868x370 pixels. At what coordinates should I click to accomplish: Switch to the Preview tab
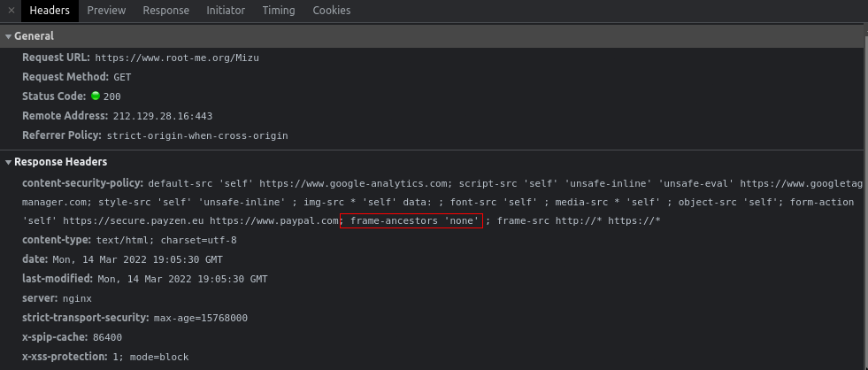click(106, 10)
